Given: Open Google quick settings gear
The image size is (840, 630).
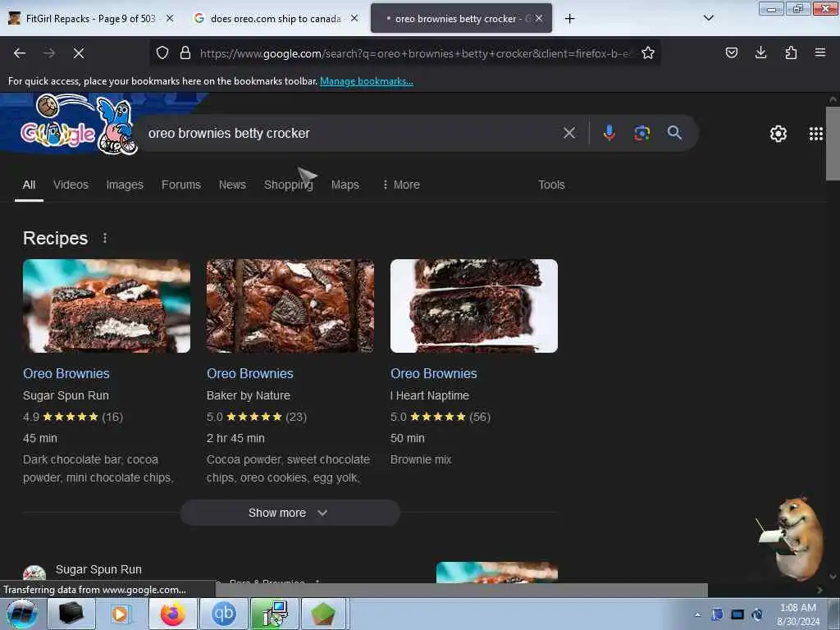Looking at the screenshot, I should 778,134.
